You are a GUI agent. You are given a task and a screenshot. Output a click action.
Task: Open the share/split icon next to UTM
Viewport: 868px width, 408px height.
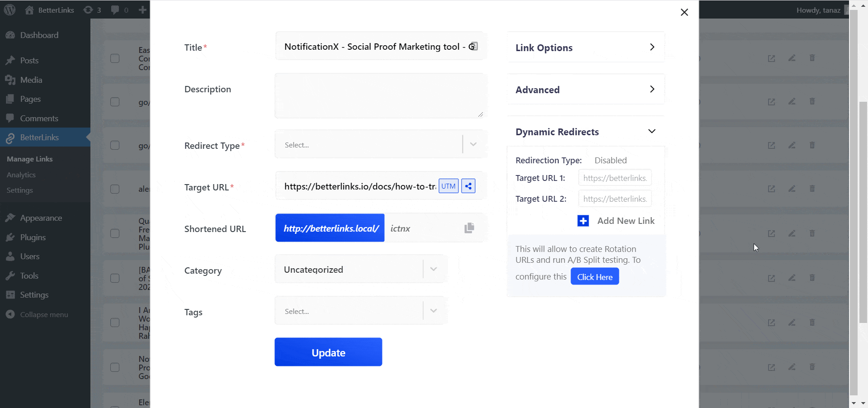coord(468,186)
